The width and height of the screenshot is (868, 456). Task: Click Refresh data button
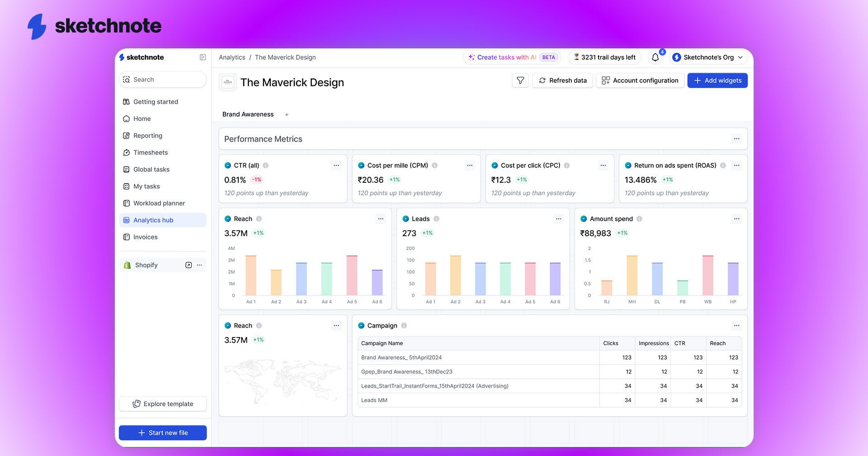(x=562, y=81)
